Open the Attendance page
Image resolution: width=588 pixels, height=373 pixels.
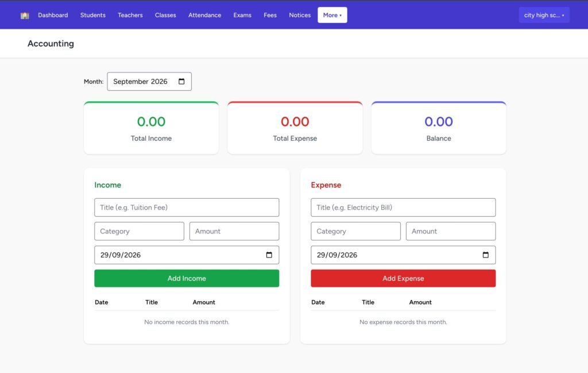click(x=205, y=15)
